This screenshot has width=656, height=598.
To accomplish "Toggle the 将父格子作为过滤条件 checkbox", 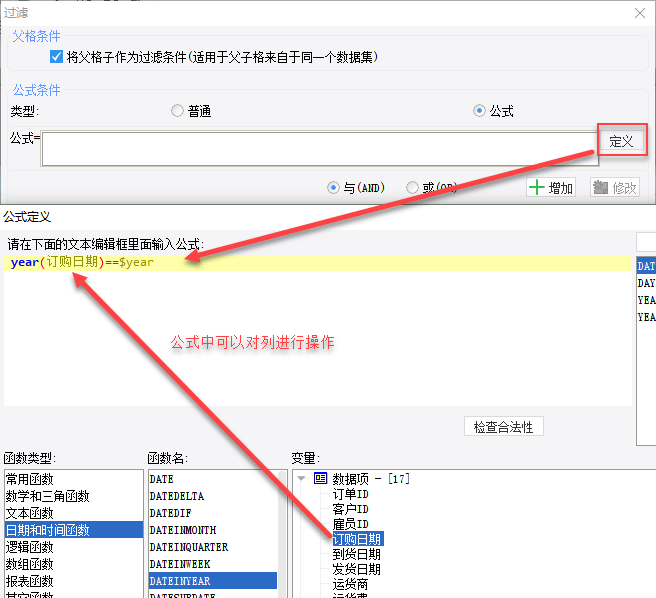I will point(56,56).
